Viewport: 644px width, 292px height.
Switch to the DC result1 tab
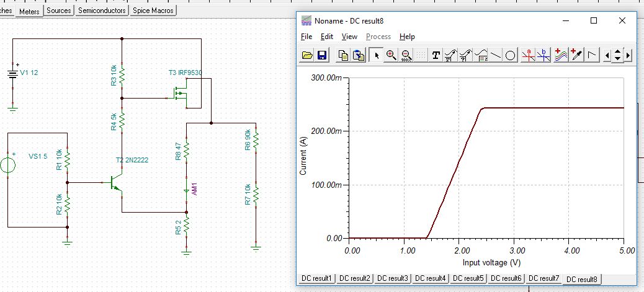coord(316,278)
